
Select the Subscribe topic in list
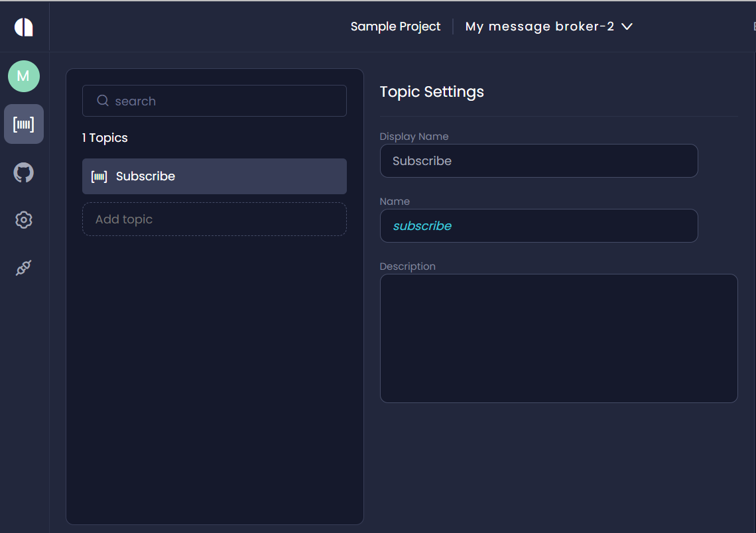coord(214,176)
